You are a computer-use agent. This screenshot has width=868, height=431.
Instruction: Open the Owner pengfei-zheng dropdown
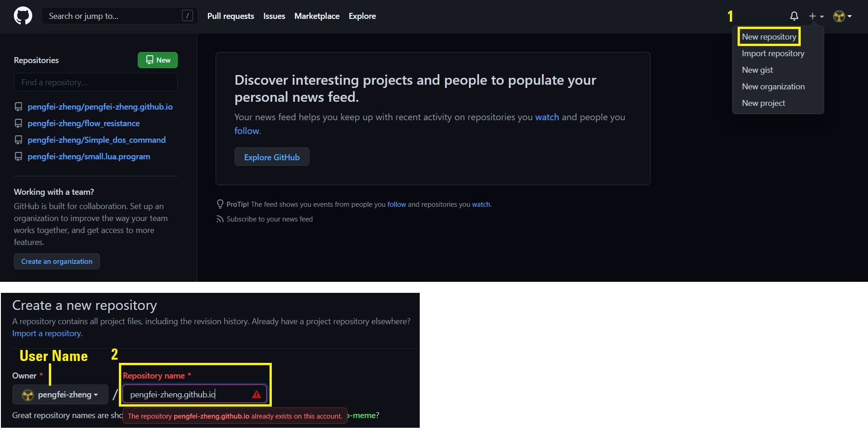click(x=60, y=395)
